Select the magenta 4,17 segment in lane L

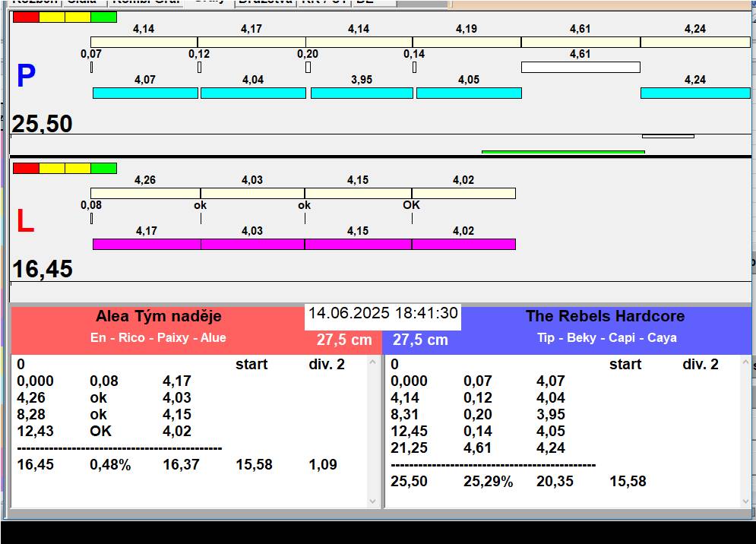click(147, 244)
